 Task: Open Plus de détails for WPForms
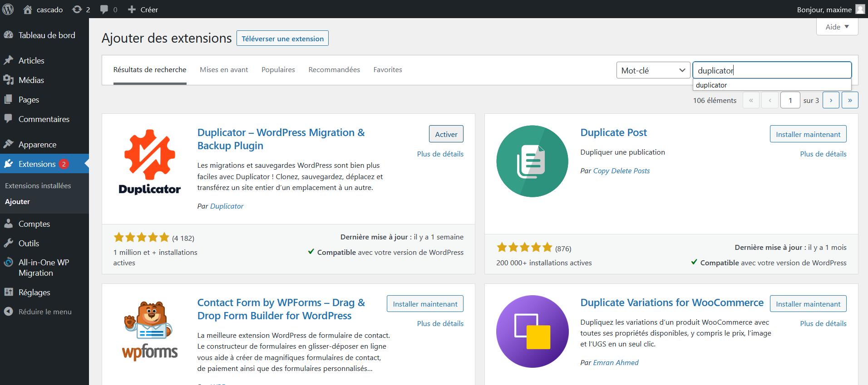[440, 323]
